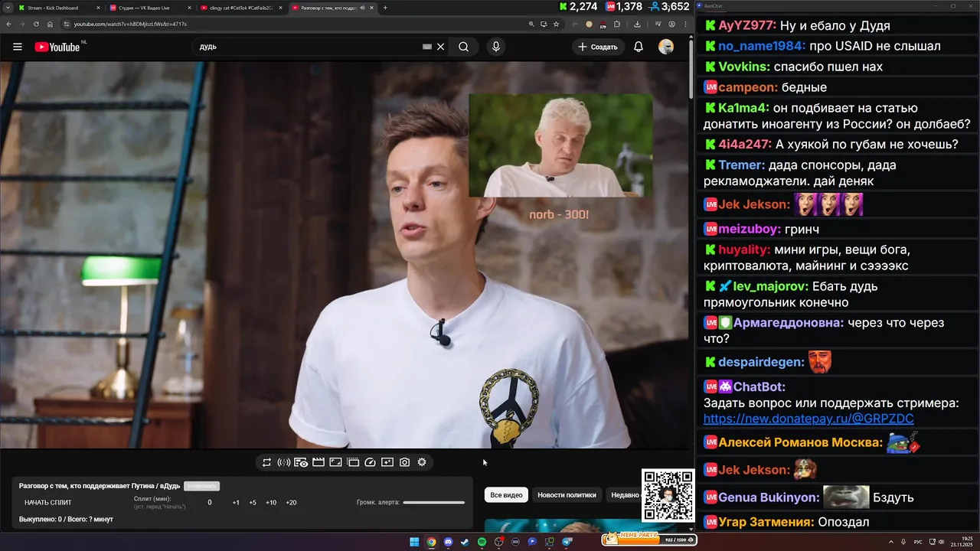Image resolution: width=980 pixels, height=551 pixels.
Task: Click the Копировать button next to video title
Action: (201, 486)
